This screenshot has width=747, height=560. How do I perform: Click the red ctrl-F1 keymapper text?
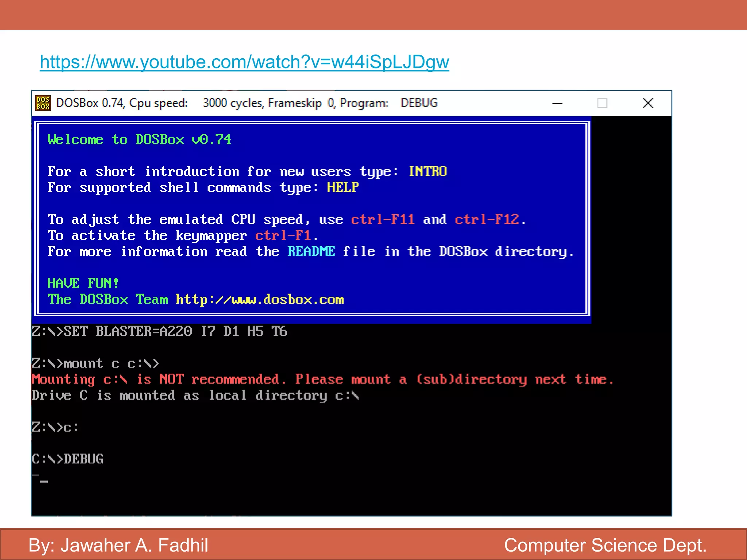283,236
